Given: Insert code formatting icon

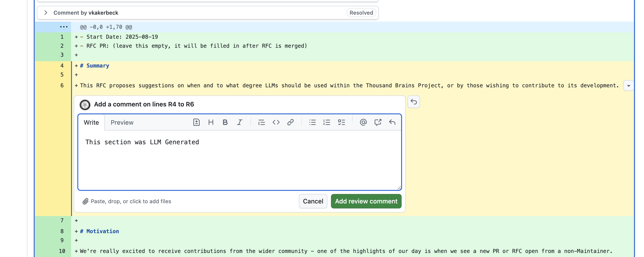Looking at the screenshot, I should coord(276,122).
